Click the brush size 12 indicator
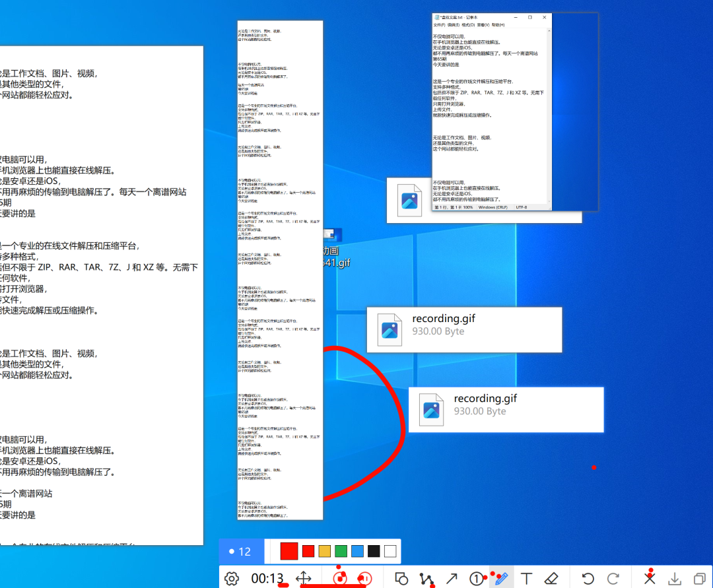 point(241,551)
